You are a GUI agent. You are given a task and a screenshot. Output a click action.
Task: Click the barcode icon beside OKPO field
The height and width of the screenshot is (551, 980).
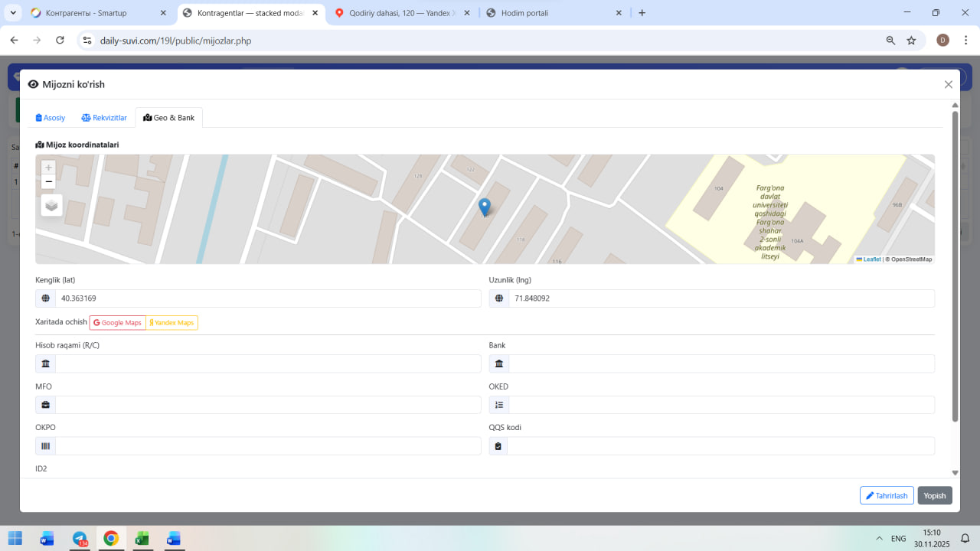(x=46, y=446)
